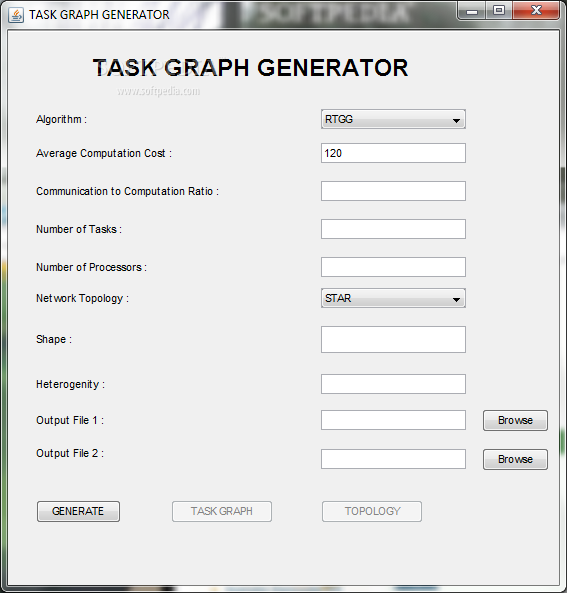Click the Number of Tasks input field
Image resolution: width=567 pixels, height=593 pixels.
pyautogui.click(x=393, y=229)
